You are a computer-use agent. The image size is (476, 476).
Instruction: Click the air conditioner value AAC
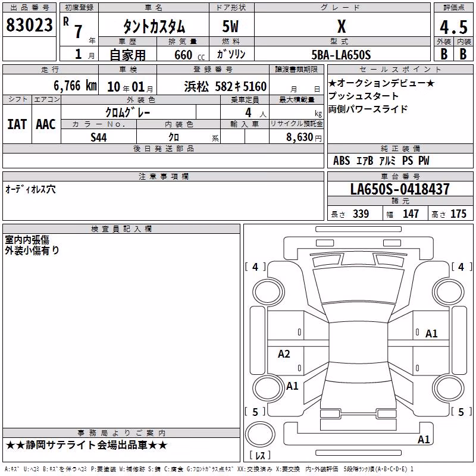click(x=46, y=124)
